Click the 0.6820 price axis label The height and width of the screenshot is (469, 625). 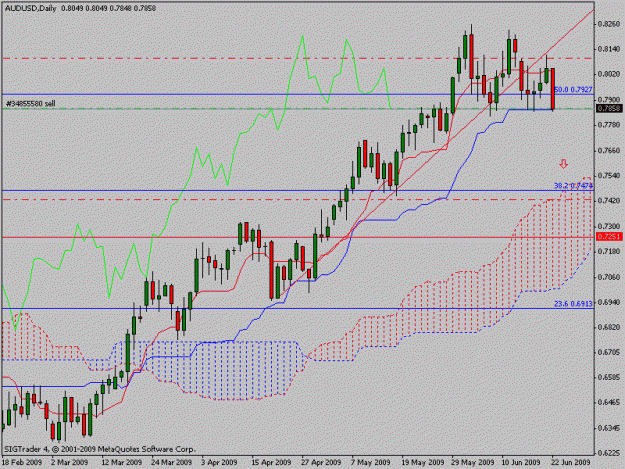(x=609, y=328)
